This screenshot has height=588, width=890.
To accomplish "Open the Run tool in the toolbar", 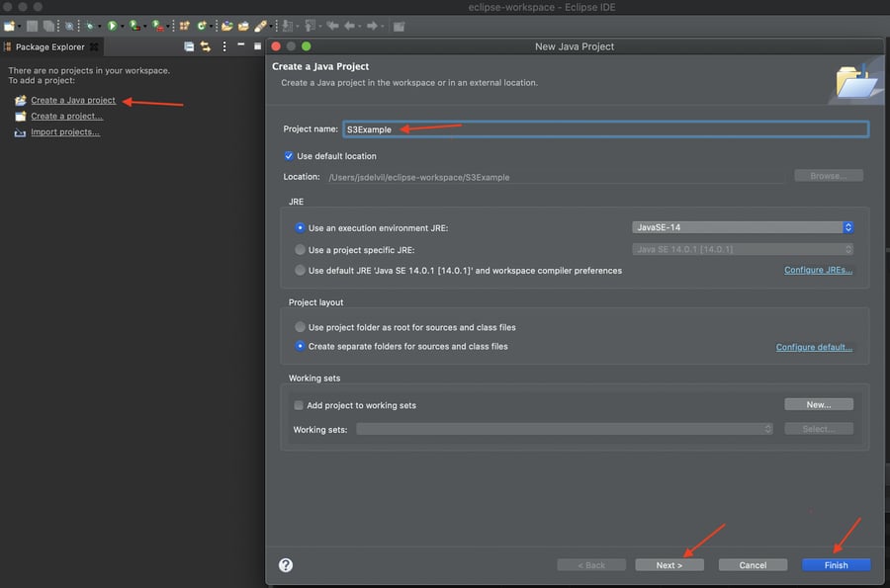I will (x=111, y=25).
